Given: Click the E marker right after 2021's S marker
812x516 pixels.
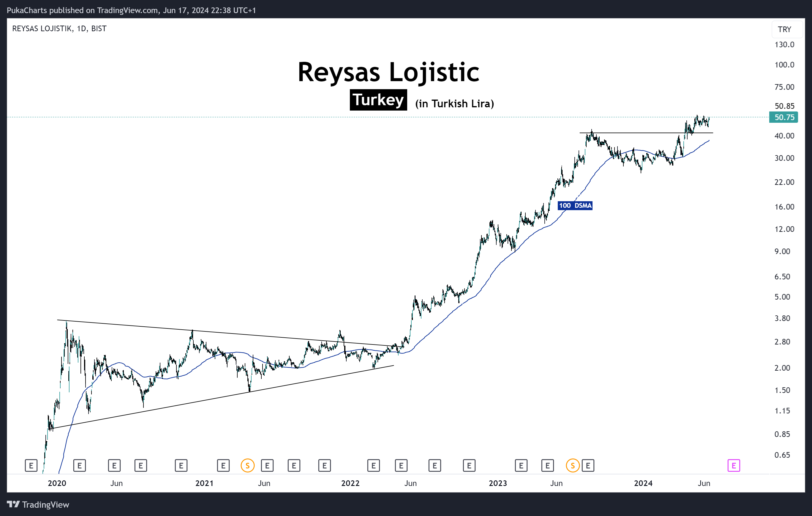Looking at the screenshot, I should coord(267,466).
